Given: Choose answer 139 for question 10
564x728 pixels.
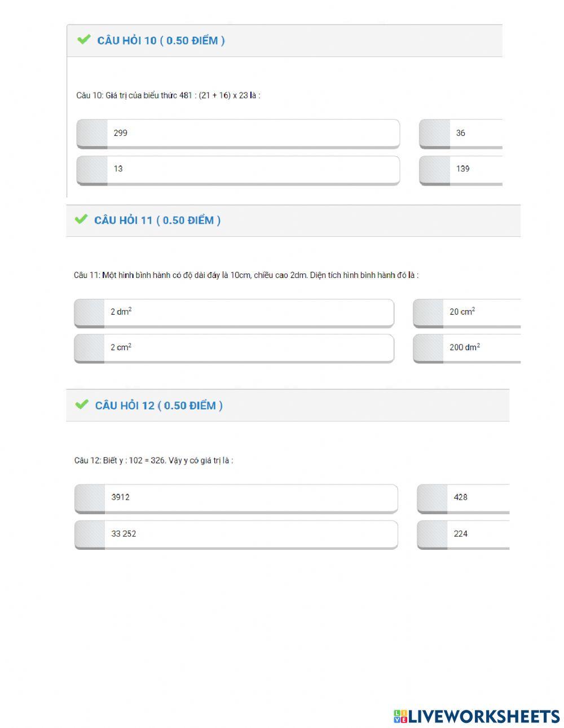Looking at the screenshot, I should [x=460, y=169].
